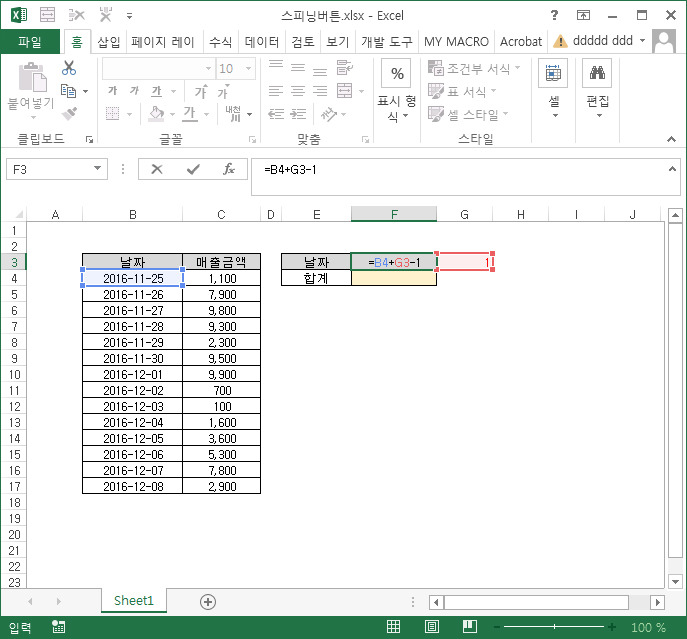Click the fill color paint bucket

click(156, 114)
